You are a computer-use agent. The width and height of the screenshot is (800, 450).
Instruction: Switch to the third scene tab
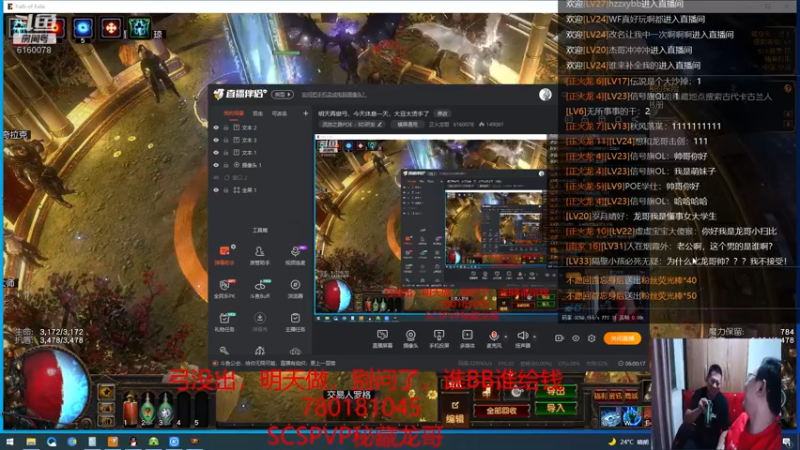279,113
